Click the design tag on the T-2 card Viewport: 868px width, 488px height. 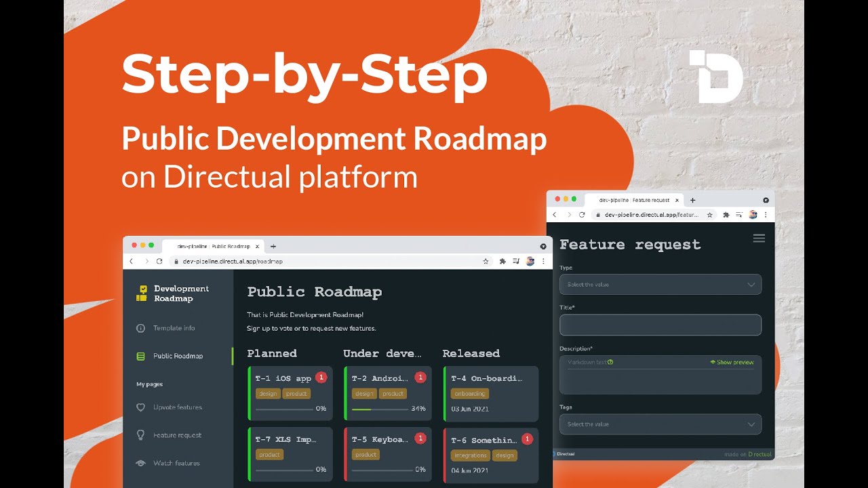click(x=364, y=394)
